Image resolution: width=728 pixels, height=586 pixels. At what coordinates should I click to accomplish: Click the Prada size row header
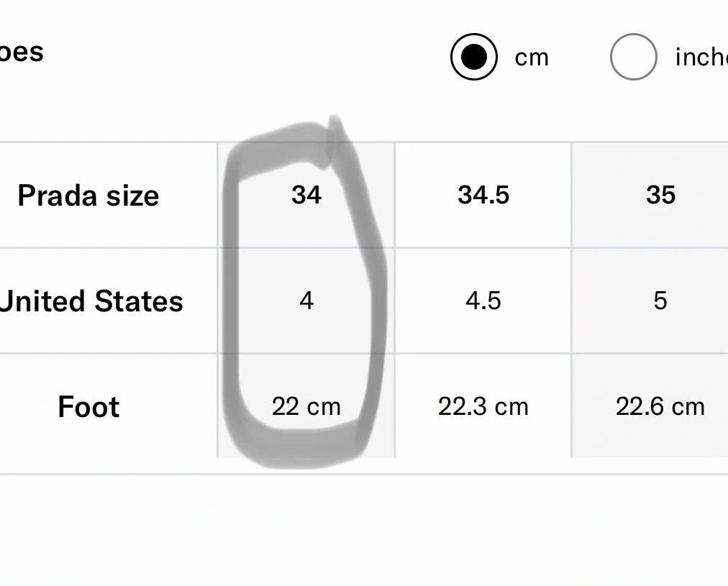click(88, 196)
